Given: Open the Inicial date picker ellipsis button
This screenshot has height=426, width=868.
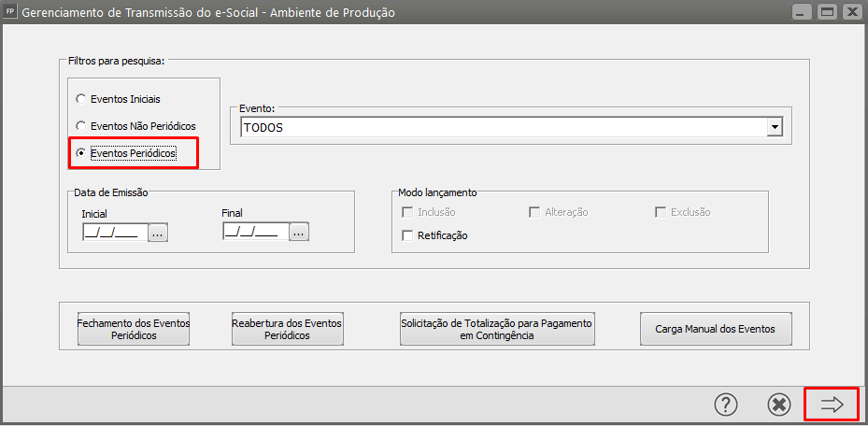Looking at the screenshot, I should pyautogui.click(x=157, y=233).
